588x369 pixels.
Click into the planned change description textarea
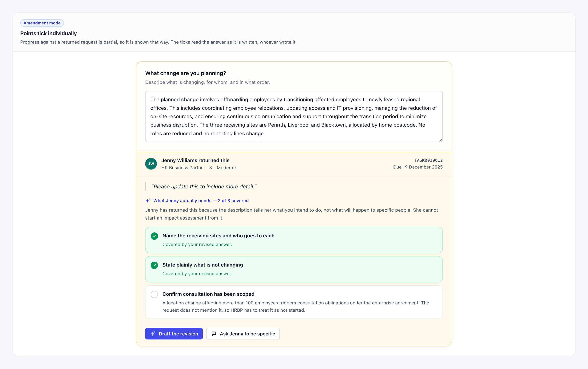pyautogui.click(x=294, y=117)
